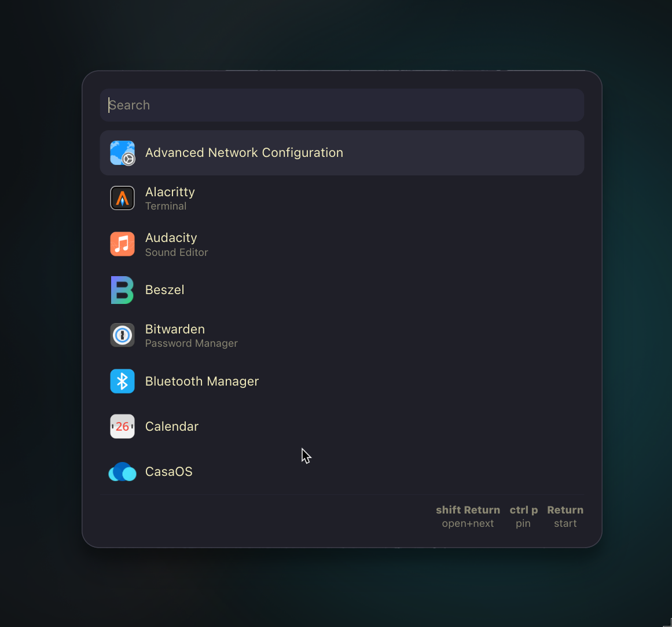Launch Alacritty by clicking its name

pos(170,192)
